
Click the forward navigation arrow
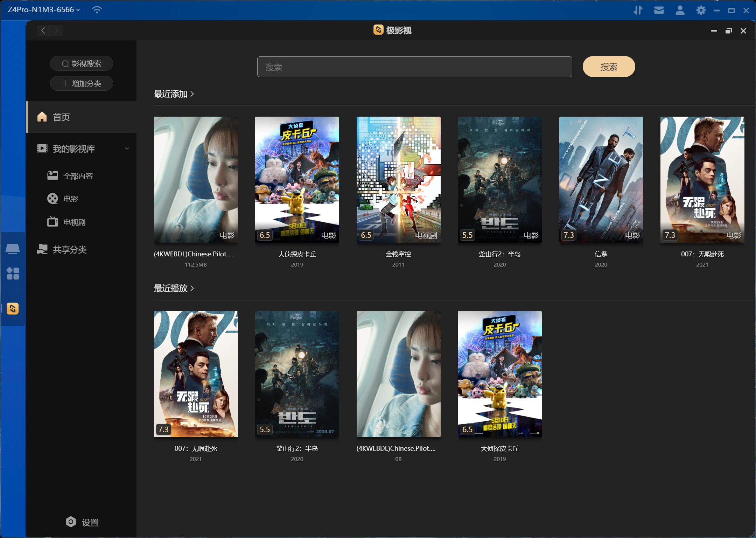56,30
